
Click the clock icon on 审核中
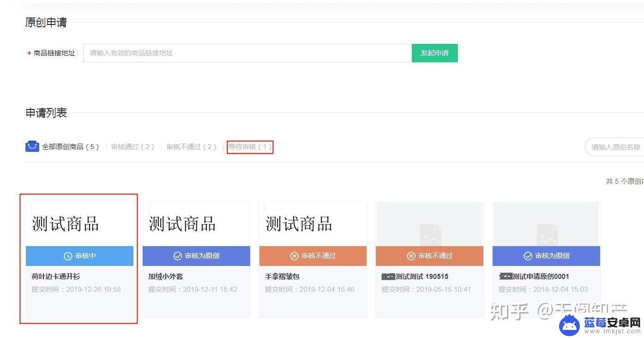68,256
